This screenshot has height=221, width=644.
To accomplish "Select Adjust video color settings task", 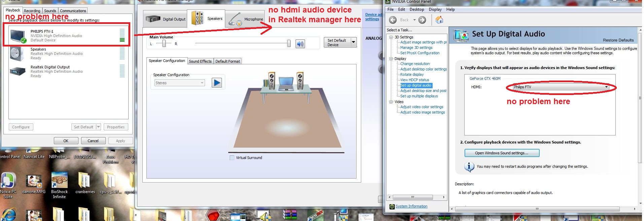I will coord(421,107).
